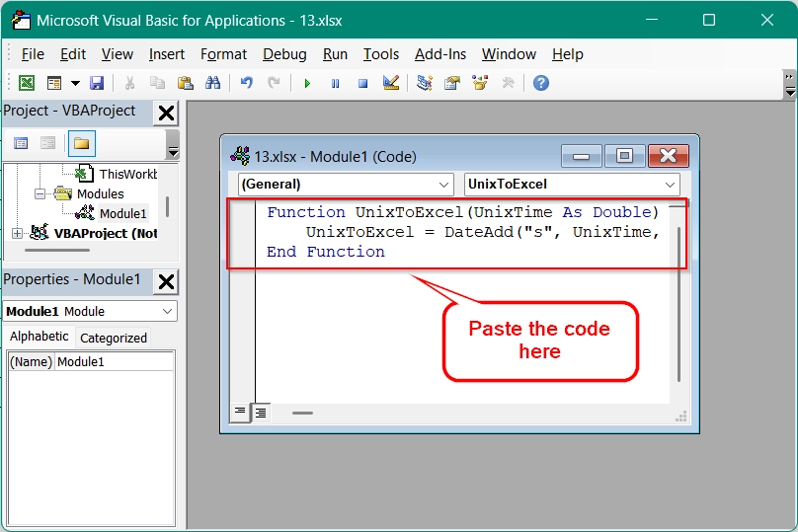
Task: Open the Properties Window toolbar icon
Action: tap(452, 83)
